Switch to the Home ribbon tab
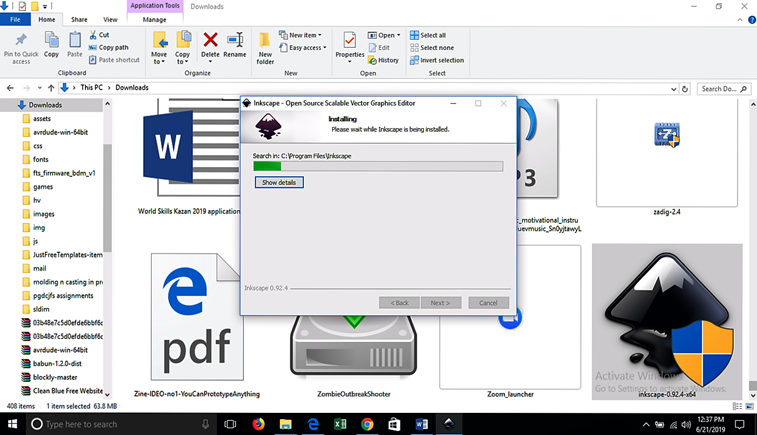 click(47, 19)
